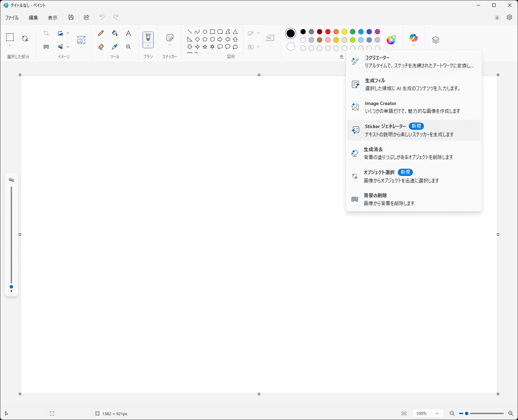Collapse the Copilot menu chevron

[414, 45]
